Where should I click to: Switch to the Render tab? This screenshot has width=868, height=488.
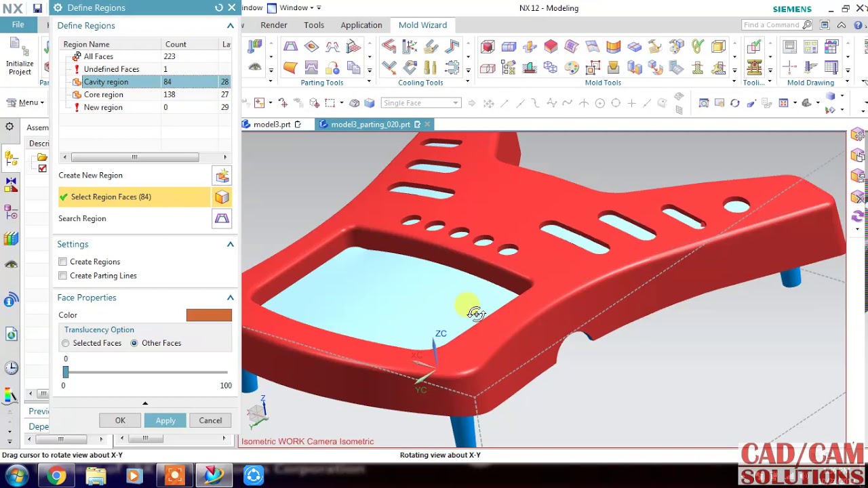274,25
